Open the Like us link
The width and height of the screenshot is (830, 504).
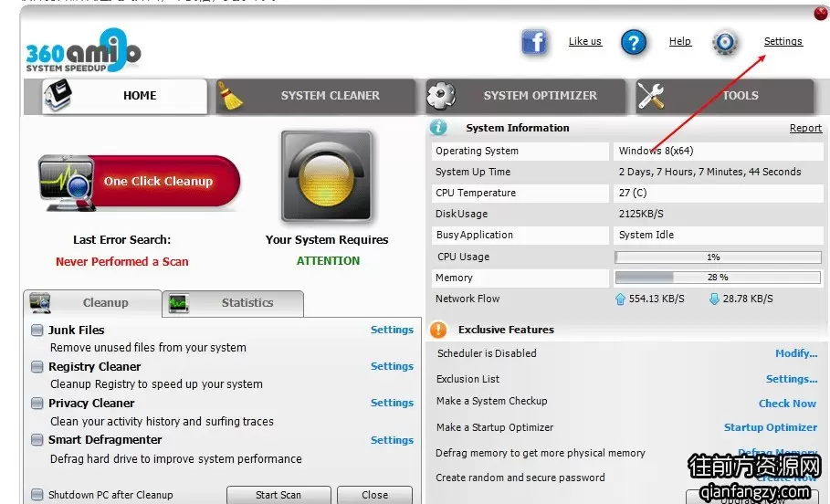585,41
